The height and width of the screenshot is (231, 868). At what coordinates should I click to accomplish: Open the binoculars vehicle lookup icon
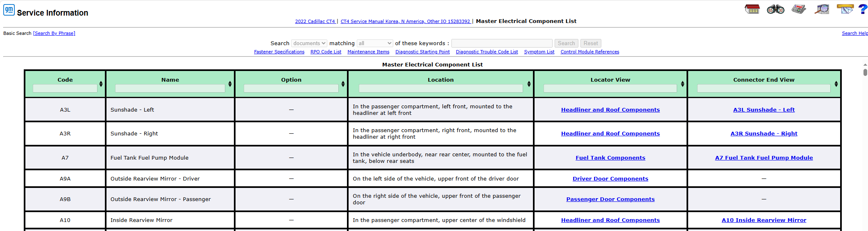click(x=775, y=9)
